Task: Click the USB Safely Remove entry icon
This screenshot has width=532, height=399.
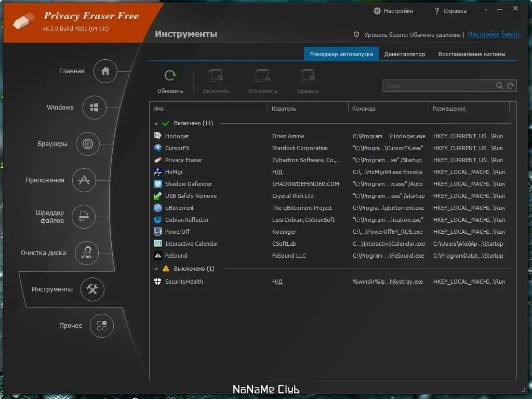Action: click(158, 196)
